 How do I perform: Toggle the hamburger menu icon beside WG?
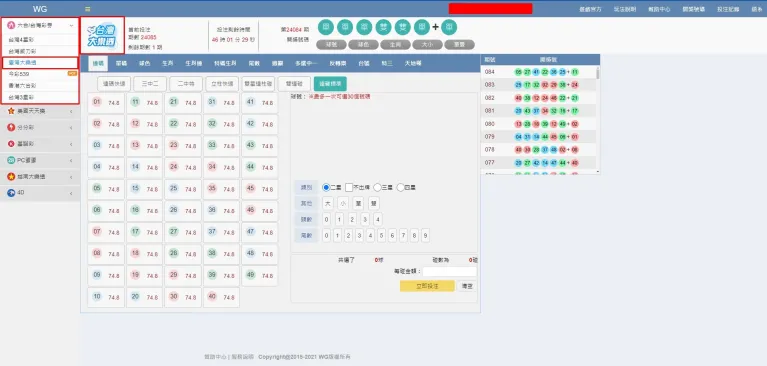point(88,9)
